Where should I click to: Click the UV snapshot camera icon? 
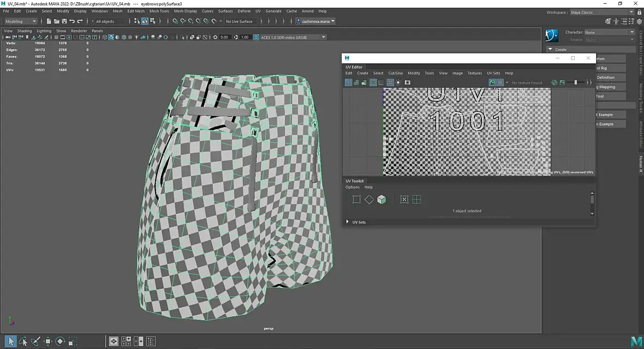[x=407, y=82]
